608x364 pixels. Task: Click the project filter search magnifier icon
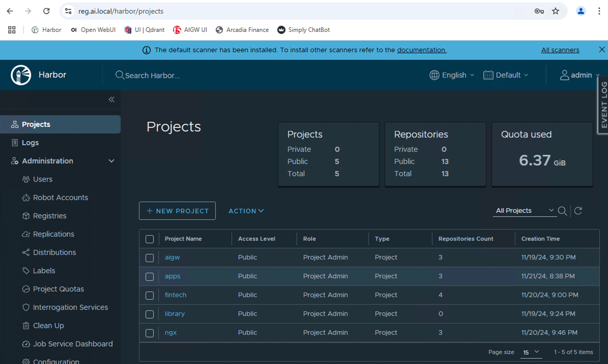(x=562, y=211)
